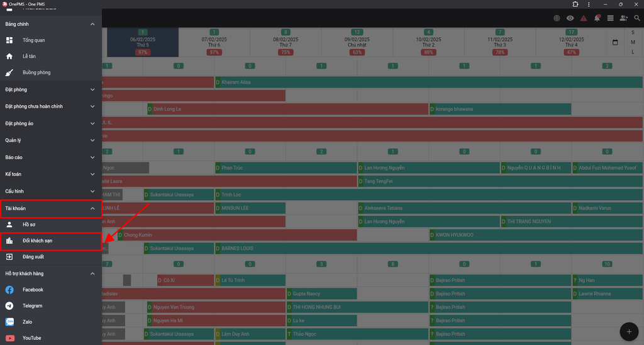The height and width of the screenshot is (345, 644).
Task: Expand the Đặt phòng section
Action: coord(51,89)
